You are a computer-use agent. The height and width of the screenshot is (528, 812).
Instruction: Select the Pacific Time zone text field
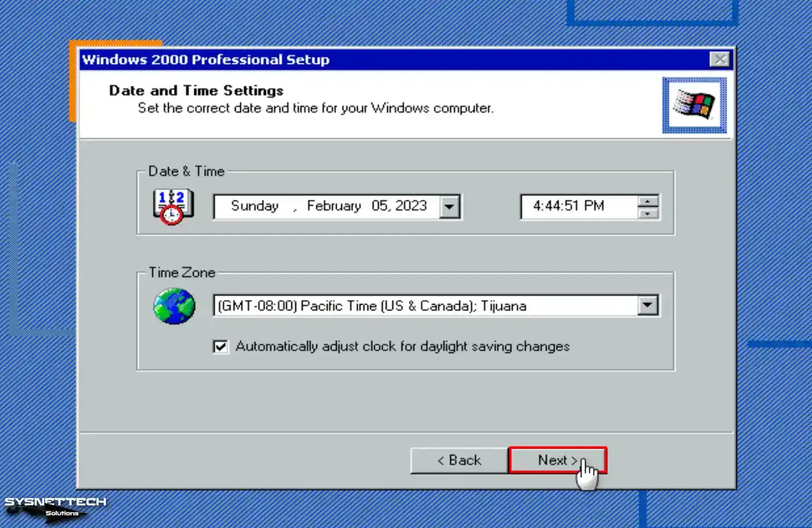(x=426, y=305)
